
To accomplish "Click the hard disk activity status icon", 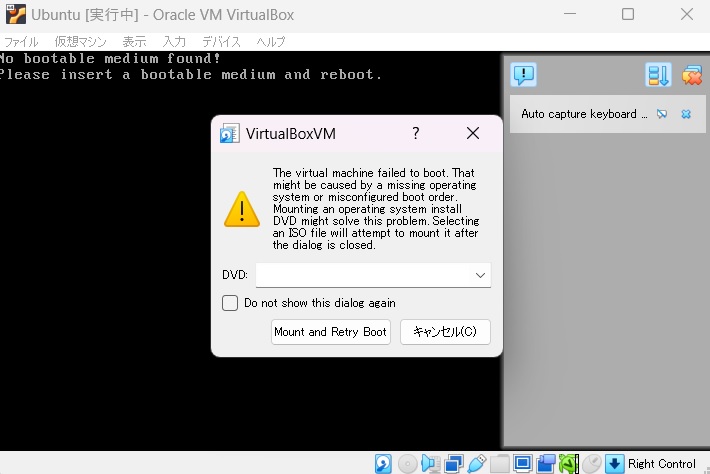I will 383,464.
